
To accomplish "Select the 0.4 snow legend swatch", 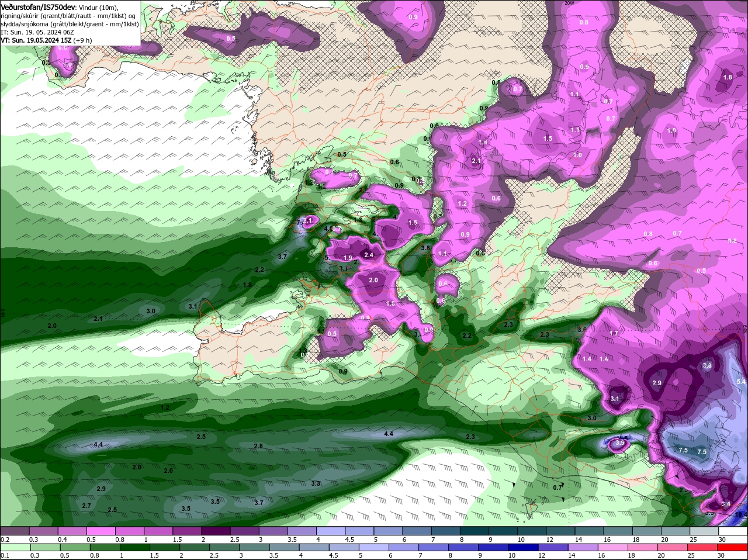I will [72, 531].
